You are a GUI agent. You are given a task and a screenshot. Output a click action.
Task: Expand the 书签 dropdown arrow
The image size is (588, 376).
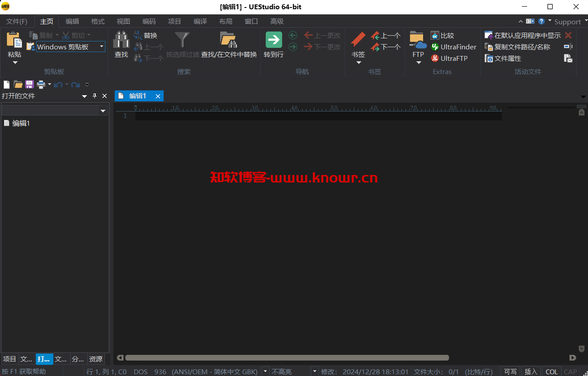[x=359, y=63]
